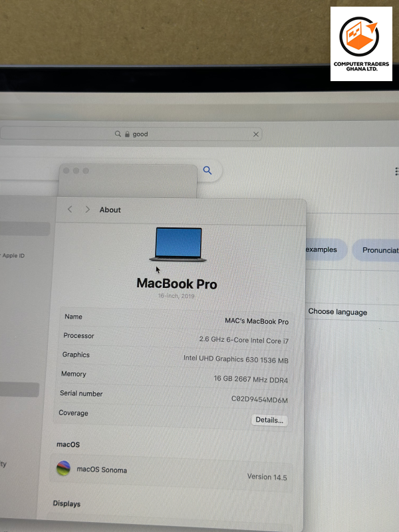The image size is (399, 532).
Task: Click the processor value 2.6 GHz 6-Core
Action: pos(243,340)
